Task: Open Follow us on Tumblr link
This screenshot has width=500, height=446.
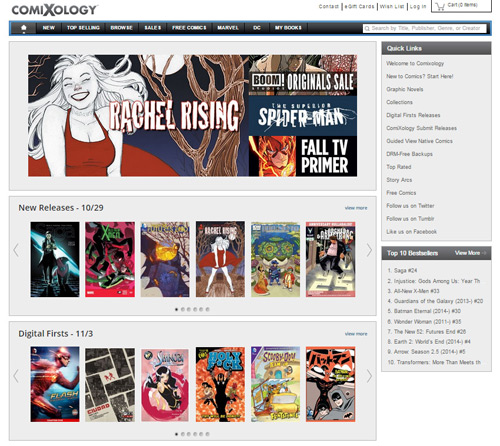Action: [410, 219]
